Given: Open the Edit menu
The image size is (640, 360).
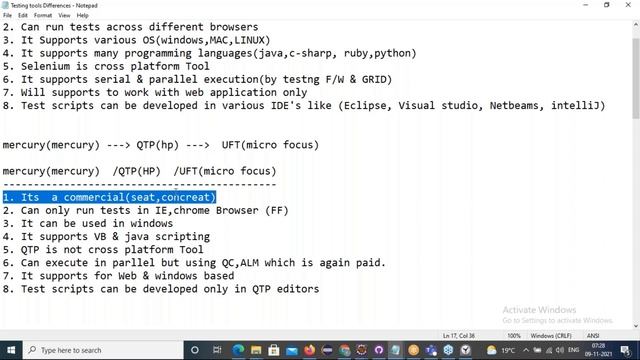Looking at the screenshot, I should tap(23, 16).
